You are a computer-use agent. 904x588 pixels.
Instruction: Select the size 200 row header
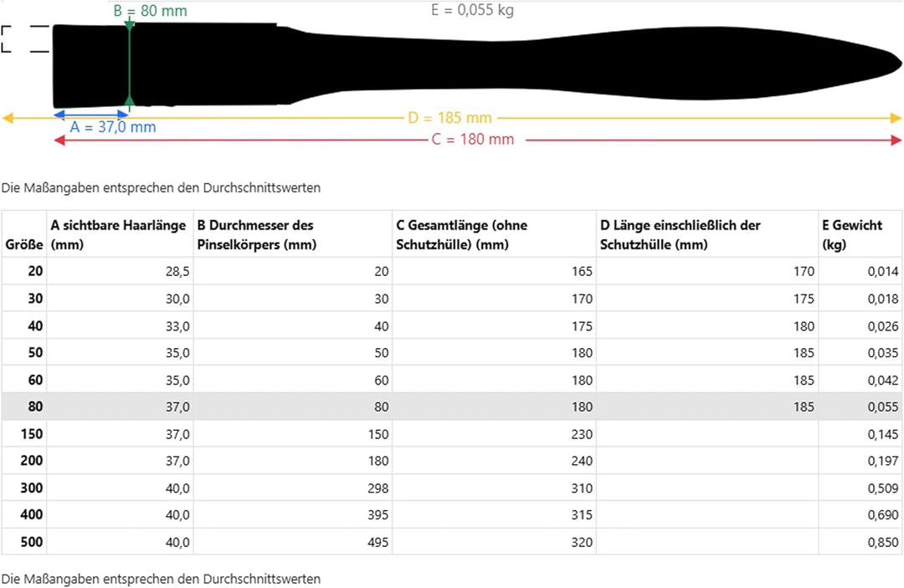tap(24, 461)
